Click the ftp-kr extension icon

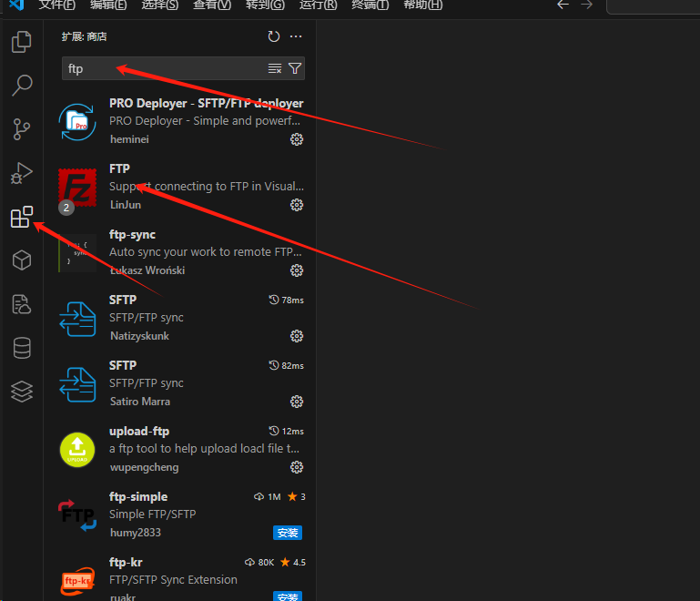coord(77,581)
